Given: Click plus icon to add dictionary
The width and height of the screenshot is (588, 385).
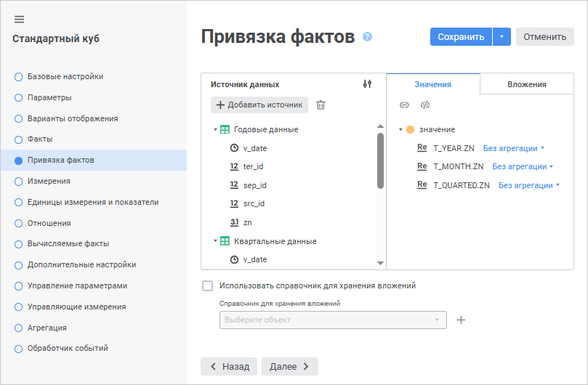Looking at the screenshot, I should (461, 320).
